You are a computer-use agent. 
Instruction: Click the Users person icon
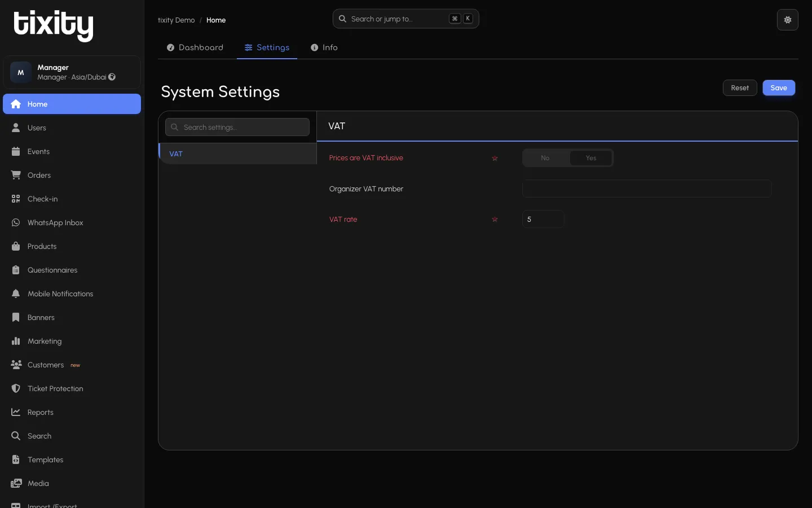click(16, 128)
